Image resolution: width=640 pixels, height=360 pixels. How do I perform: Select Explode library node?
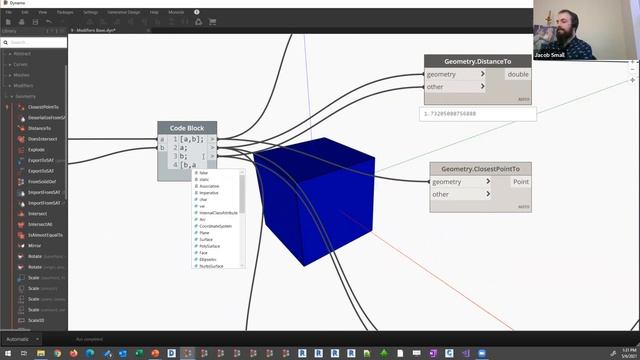coord(36,150)
